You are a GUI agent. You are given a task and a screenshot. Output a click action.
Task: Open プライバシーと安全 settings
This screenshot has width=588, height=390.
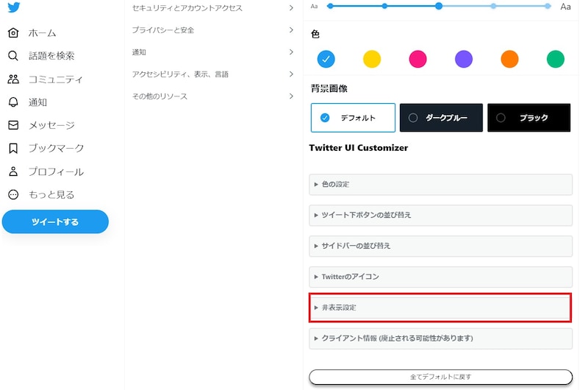[213, 30]
